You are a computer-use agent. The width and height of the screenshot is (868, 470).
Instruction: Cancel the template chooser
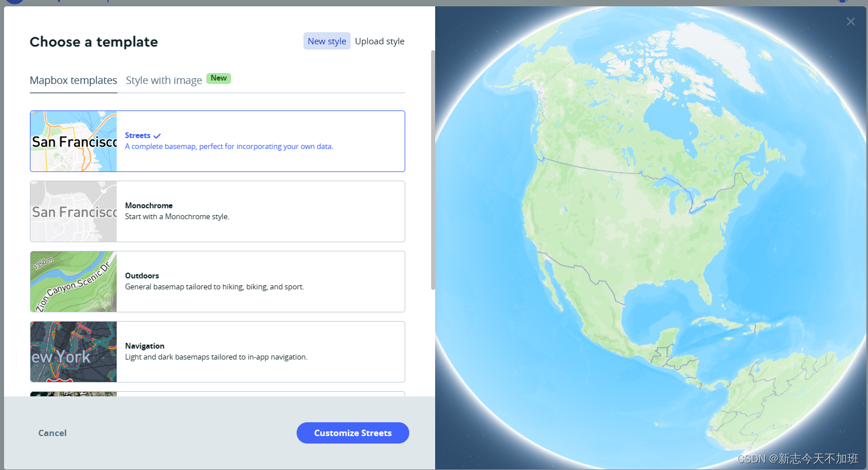52,433
